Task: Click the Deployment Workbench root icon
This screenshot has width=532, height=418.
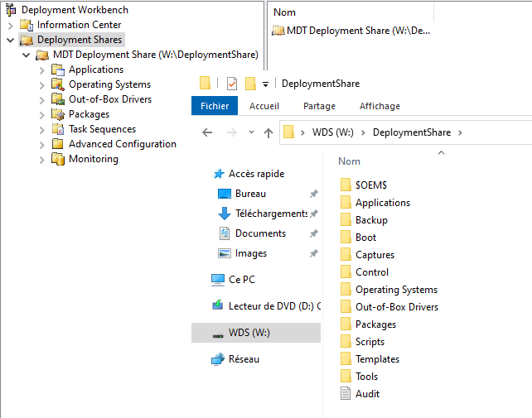Action: click(x=11, y=10)
